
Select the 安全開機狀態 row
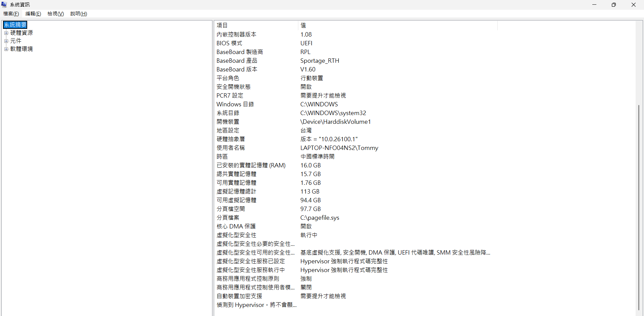(356, 87)
